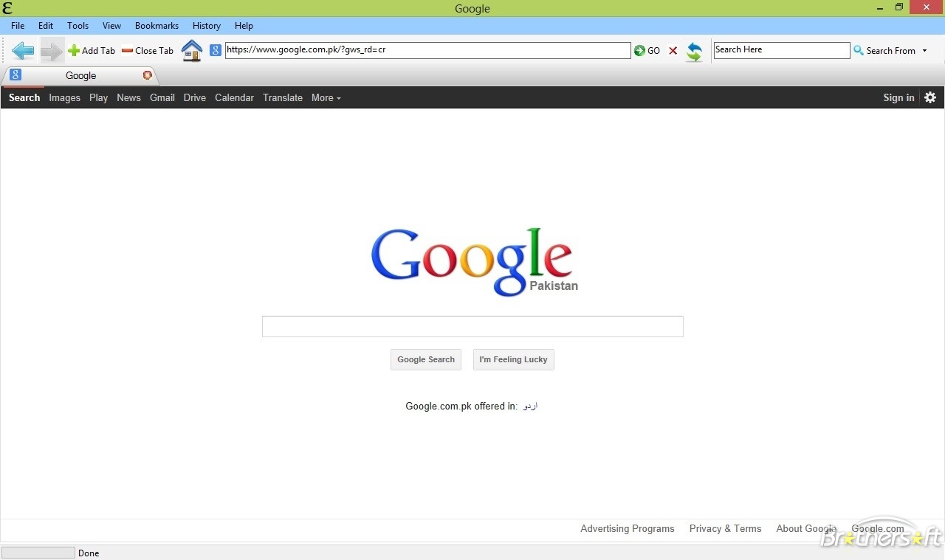Select the Google tab
Viewport: 945px width, 560px height.
point(80,75)
